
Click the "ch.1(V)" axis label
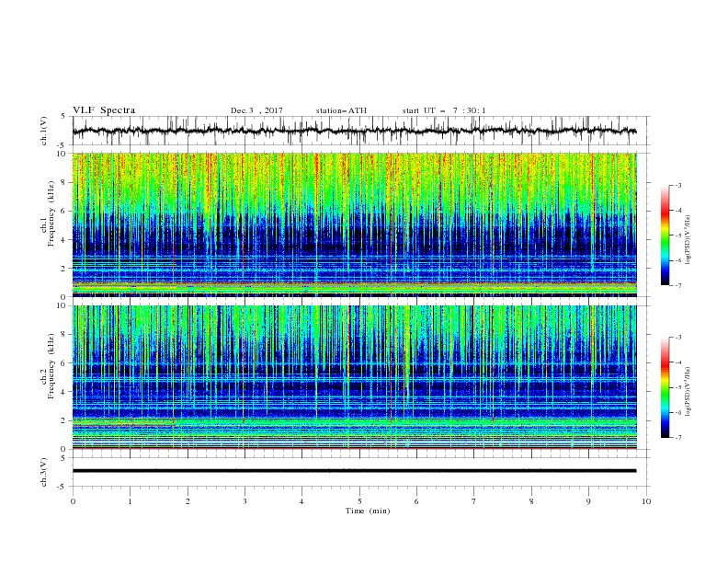point(44,131)
